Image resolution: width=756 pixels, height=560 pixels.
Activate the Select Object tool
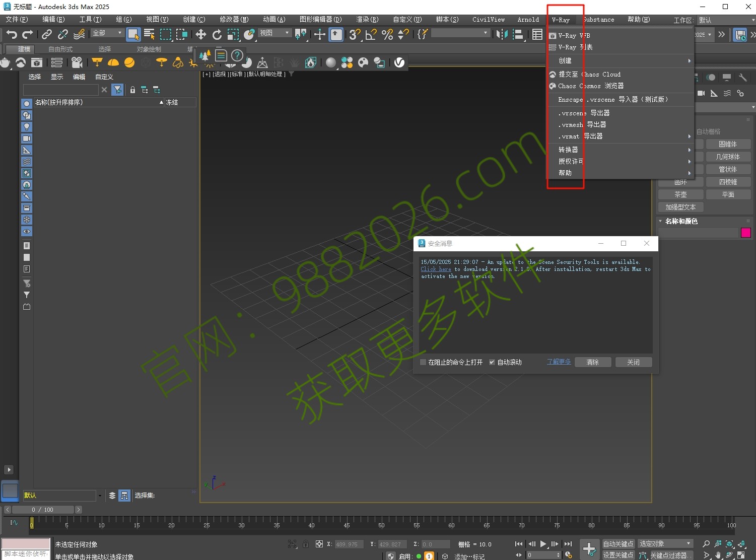(133, 34)
